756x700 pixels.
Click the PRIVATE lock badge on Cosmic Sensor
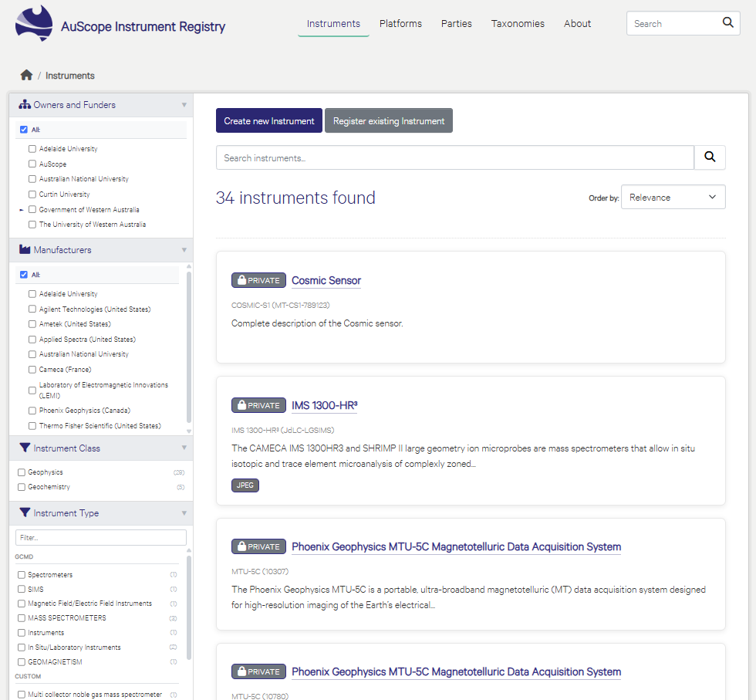(x=258, y=280)
